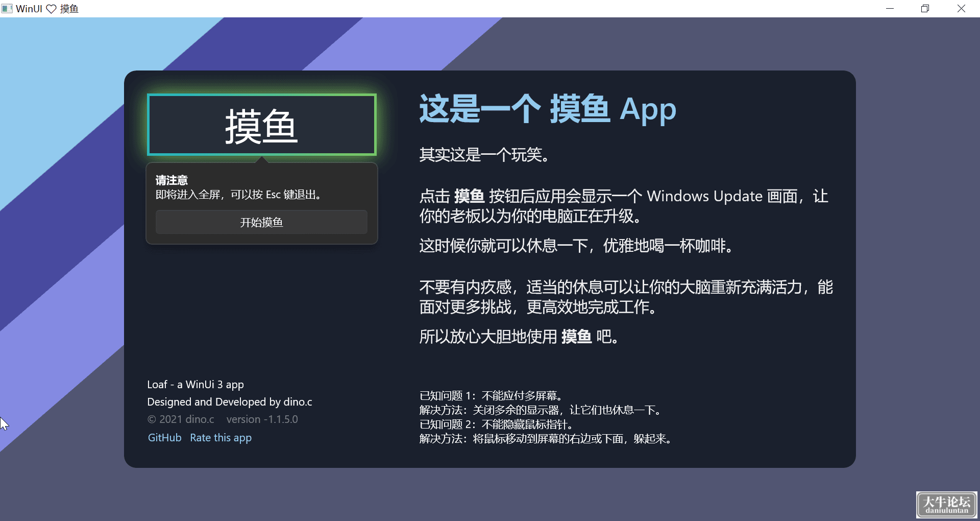The image size is (980, 521).
Task: Click the 已知问题 1 known issue line
Action: (491, 396)
